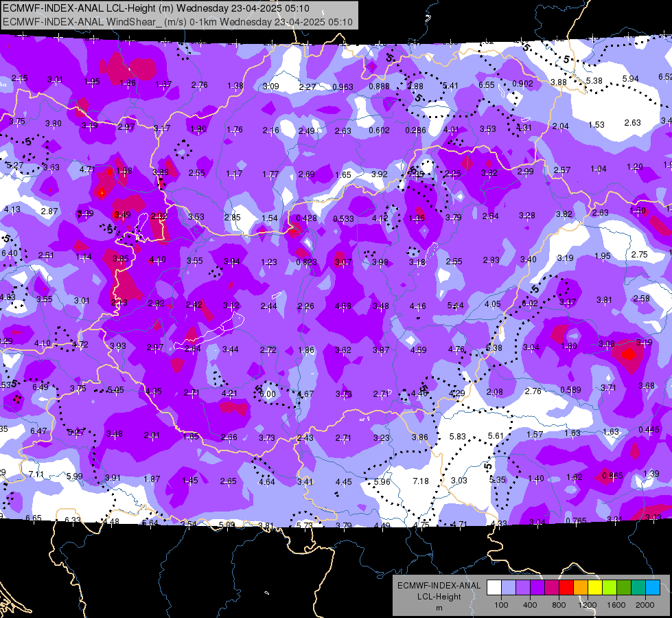Click the LCL-Height title line at top
Viewport: 672px width, 618px height.
pos(156,8)
